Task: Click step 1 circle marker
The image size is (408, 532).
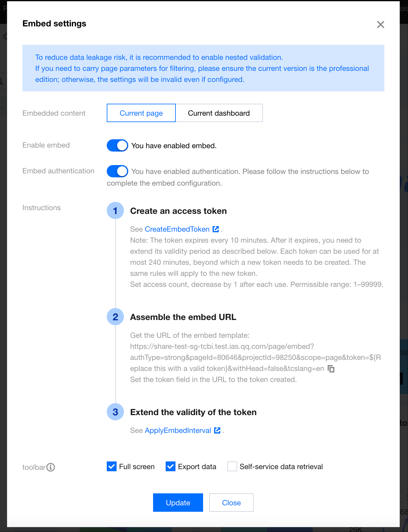Action: tap(115, 211)
